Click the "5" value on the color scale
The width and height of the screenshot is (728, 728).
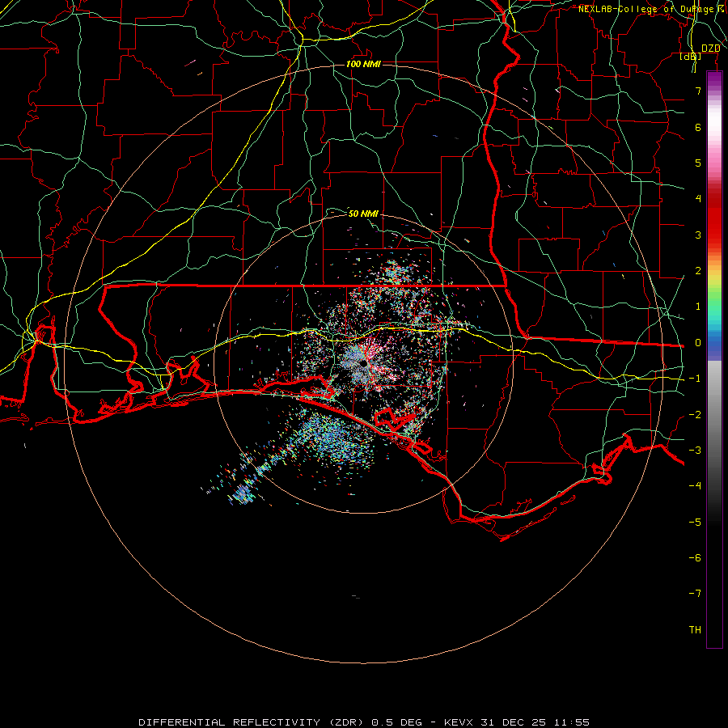[x=698, y=163]
